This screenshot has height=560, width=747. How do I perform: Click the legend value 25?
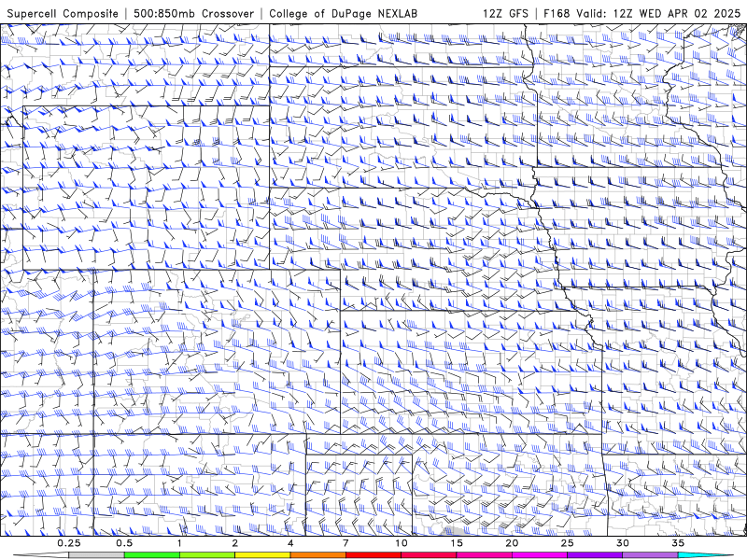tap(568, 543)
